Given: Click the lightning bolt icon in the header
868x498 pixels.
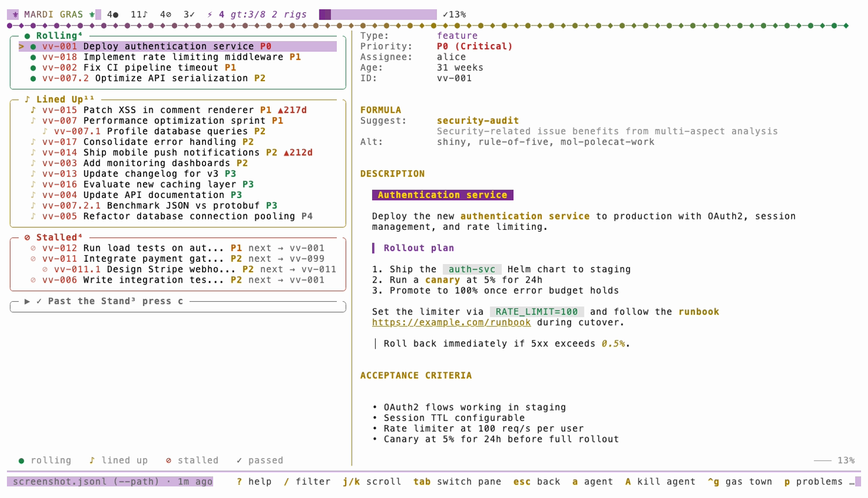Looking at the screenshot, I should [x=209, y=14].
